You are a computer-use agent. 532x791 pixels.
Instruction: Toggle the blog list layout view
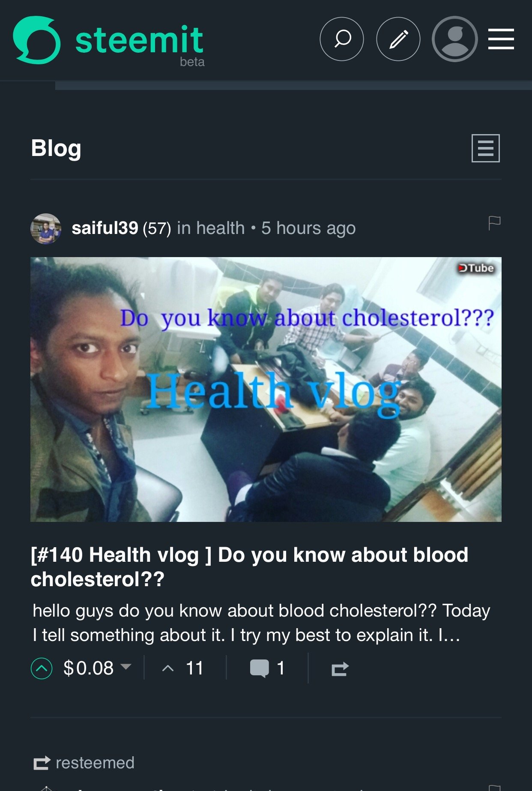485,148
